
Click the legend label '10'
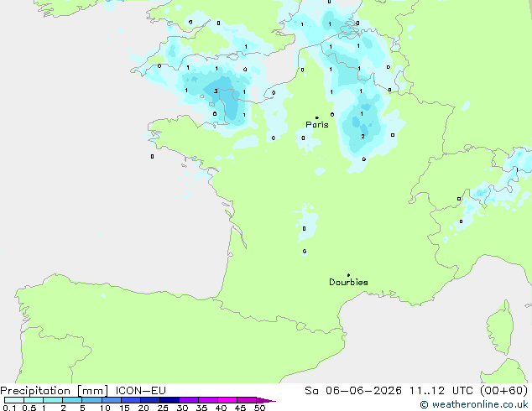[105, 408]
